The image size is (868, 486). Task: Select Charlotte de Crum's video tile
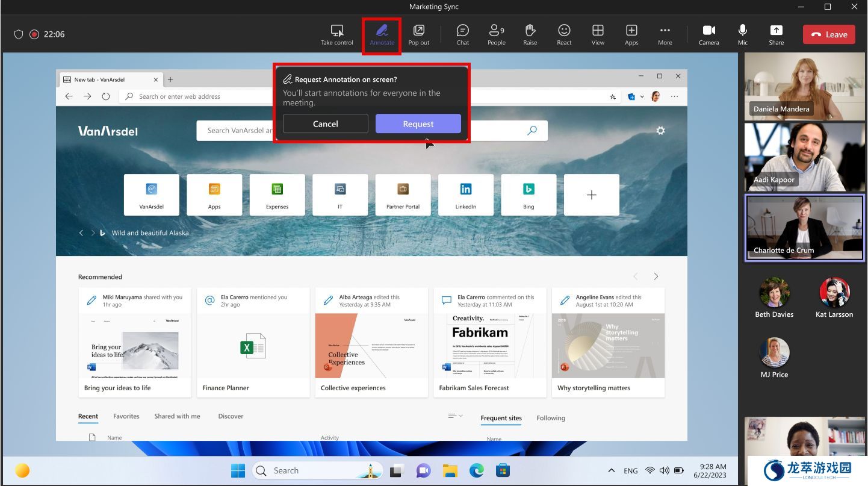coord(804,228)
